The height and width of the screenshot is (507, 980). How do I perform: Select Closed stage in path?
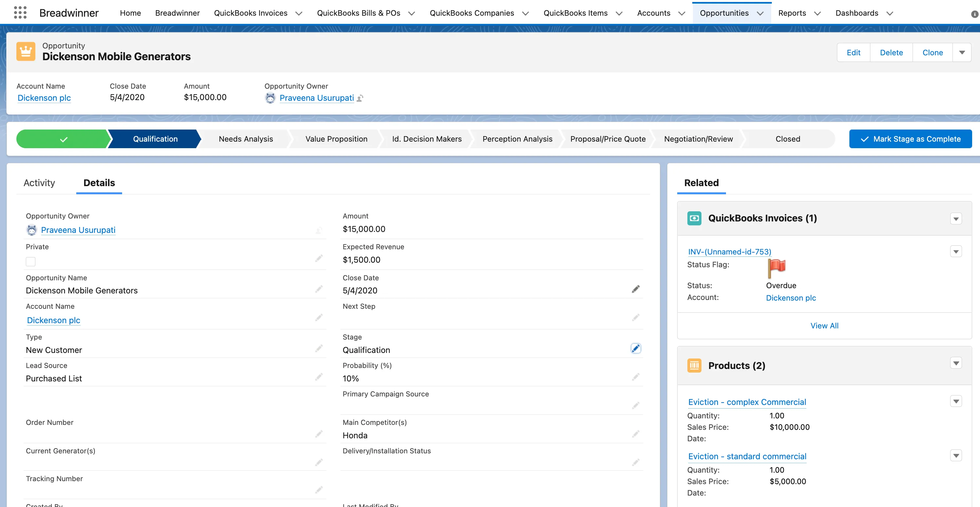[788, 139]
